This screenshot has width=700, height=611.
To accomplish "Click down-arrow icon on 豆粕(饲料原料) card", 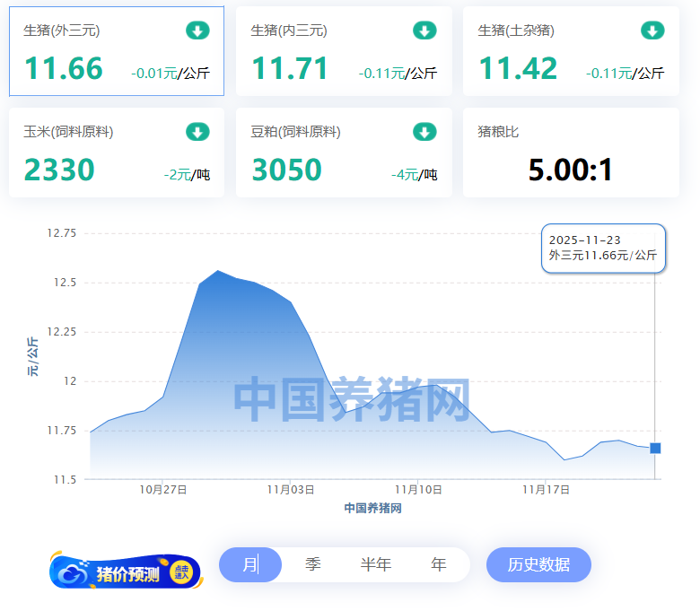I will point(424,132).
